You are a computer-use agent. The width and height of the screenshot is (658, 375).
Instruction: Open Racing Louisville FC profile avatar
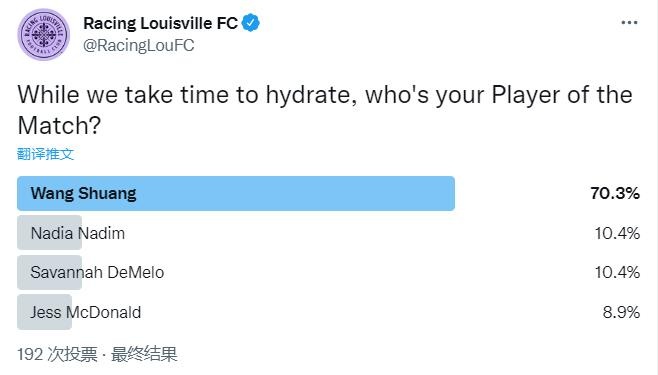click(x=44, y=34)
